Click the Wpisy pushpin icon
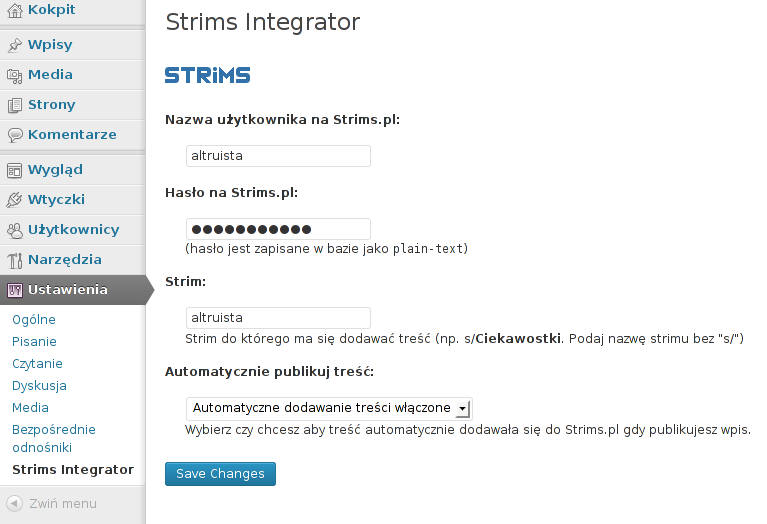The width and height of the screenshot is (767, 524). point(15,45)
